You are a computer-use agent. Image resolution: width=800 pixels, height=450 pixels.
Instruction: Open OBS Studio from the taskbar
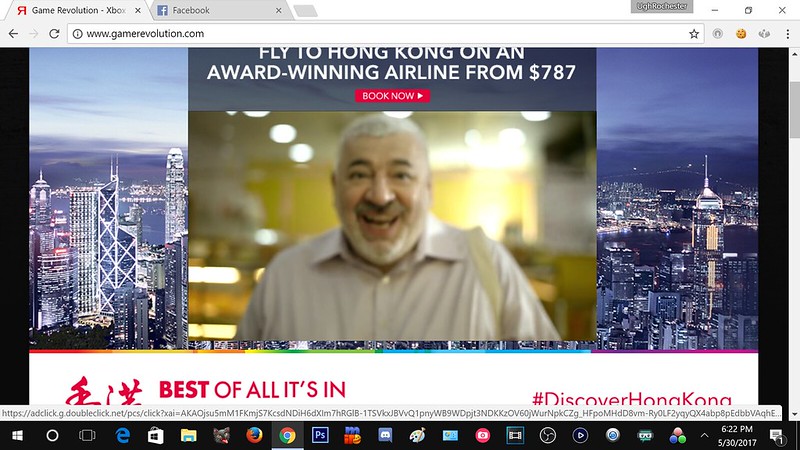[548, 435]
